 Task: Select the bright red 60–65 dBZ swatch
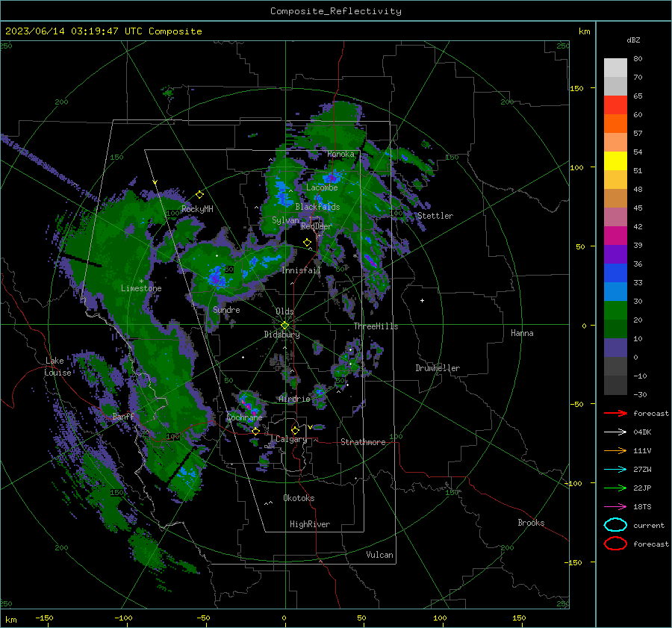click(615, 105)
